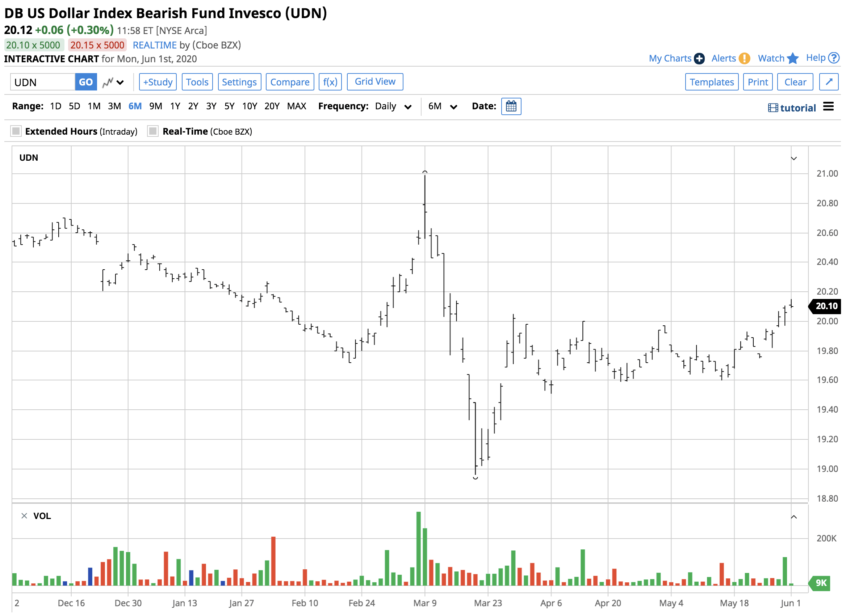Click the Mar 9 date axis label
This screenshot has width=846, height=616.
click(x=425, y=603)
